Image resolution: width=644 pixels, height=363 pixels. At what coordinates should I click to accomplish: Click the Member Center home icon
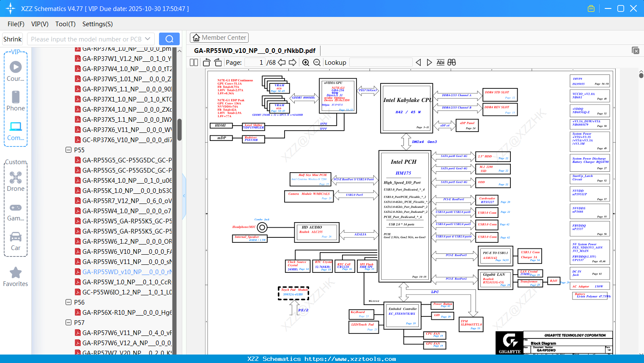196,38
